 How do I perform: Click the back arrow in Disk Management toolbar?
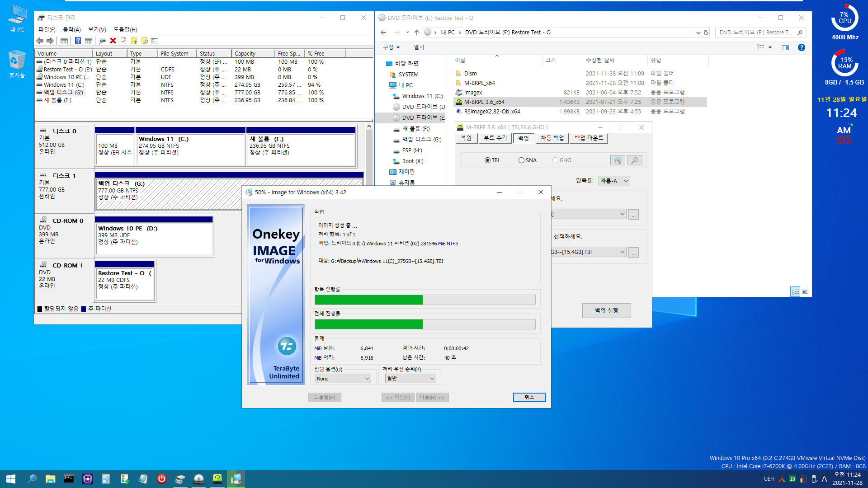(40, 41)
